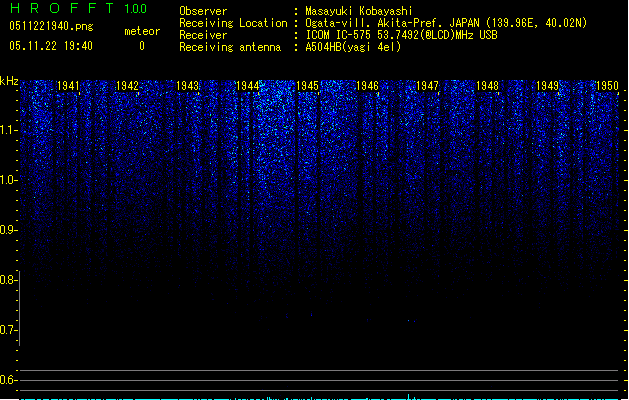Click the kHz axis unit label
This screenshot has width=629, height=400.
click(x=9, y=81)
